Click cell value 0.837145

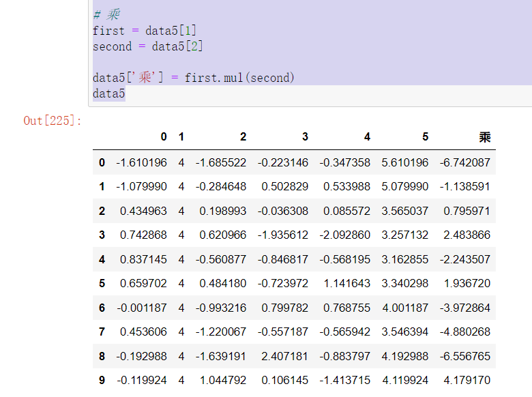[x=143, y=260]
